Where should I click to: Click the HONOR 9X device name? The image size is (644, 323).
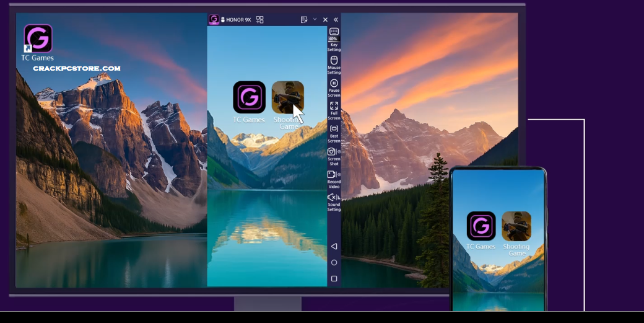click(238, 20)
